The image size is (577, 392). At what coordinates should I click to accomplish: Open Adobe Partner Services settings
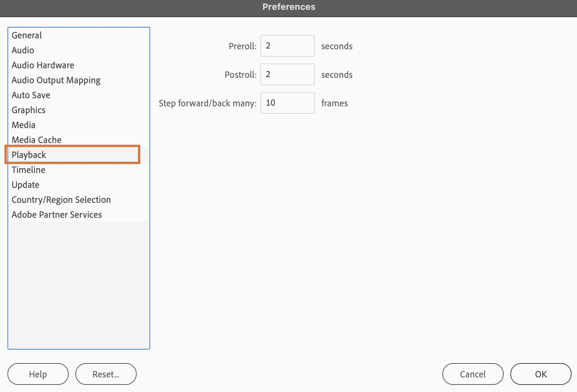pyautogui.click(x=57, y=215)
